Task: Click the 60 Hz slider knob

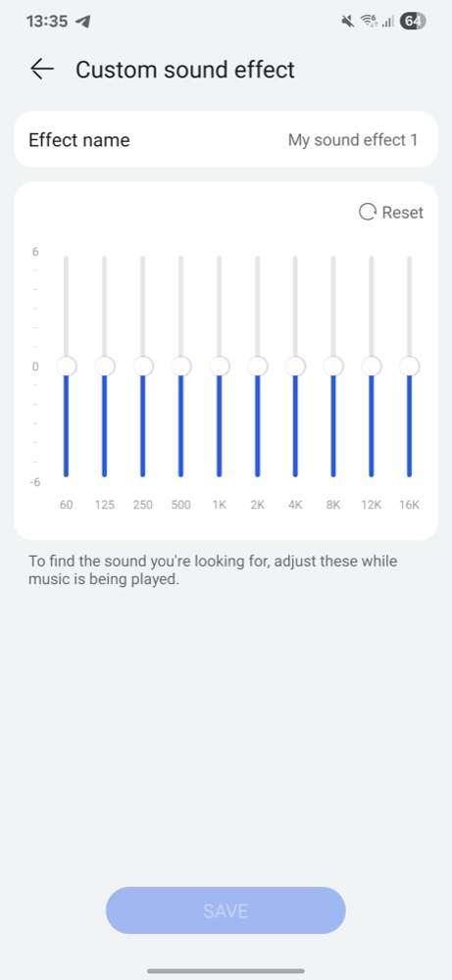Action: pyautogui.click(x=67, y=367)
